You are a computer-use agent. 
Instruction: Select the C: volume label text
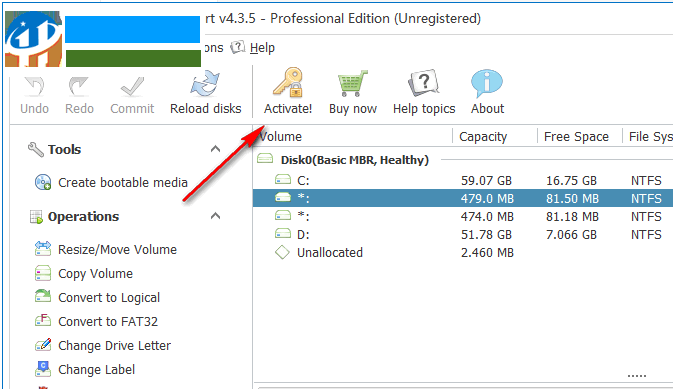(x=303, y=180)
